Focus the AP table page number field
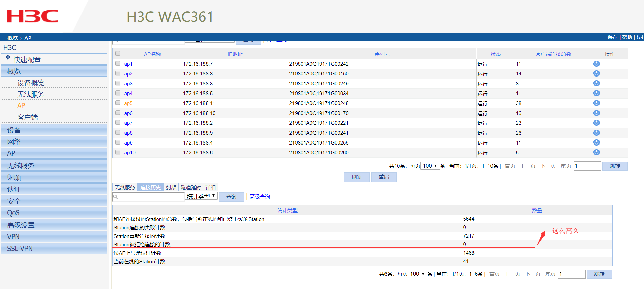The height and width of the screenshot is (289, 644). click(587, 166)
